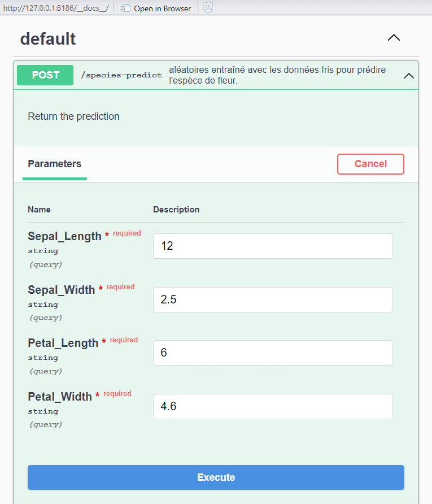Viewport: 432px width, 504px height.
Task: Select the Parameters tab
Action: click(x=55, y=164)
